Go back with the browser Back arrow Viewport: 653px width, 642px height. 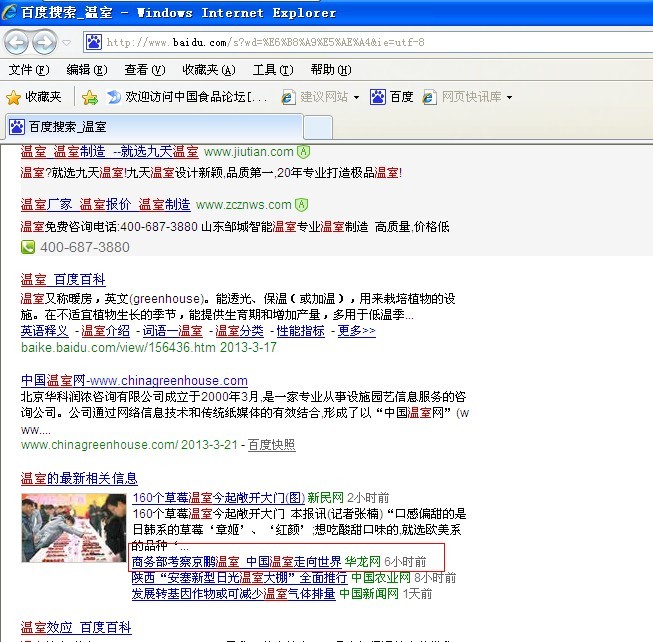pos(16,42)
